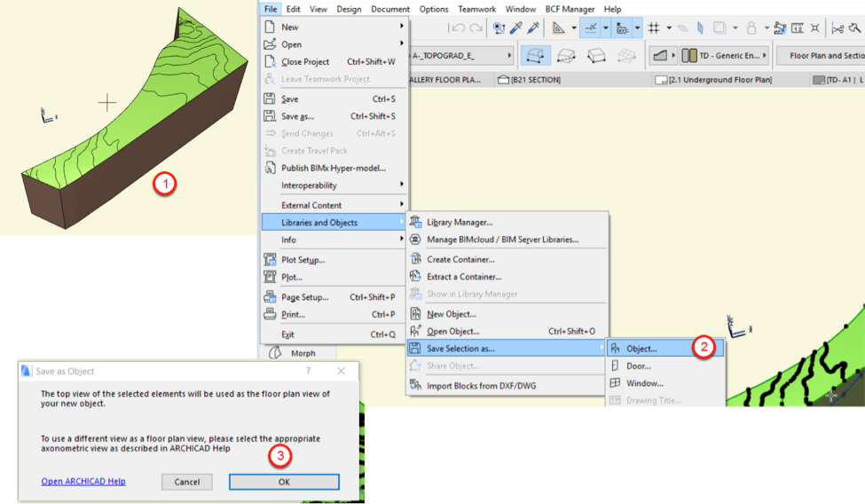Viewport: 865px width, 504px height.
Task: Click the Redo arrow icon in toolbar
Action: tap(476, 28)
